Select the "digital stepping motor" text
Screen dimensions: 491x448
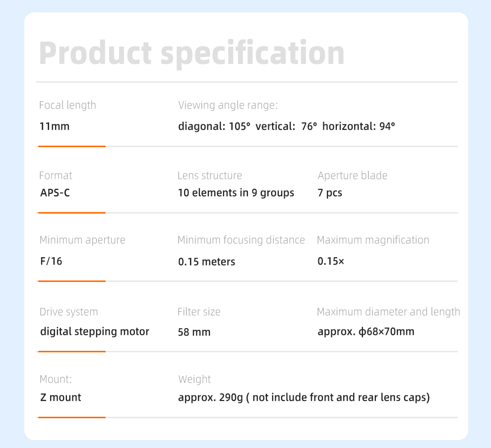(x=95, y=332)
